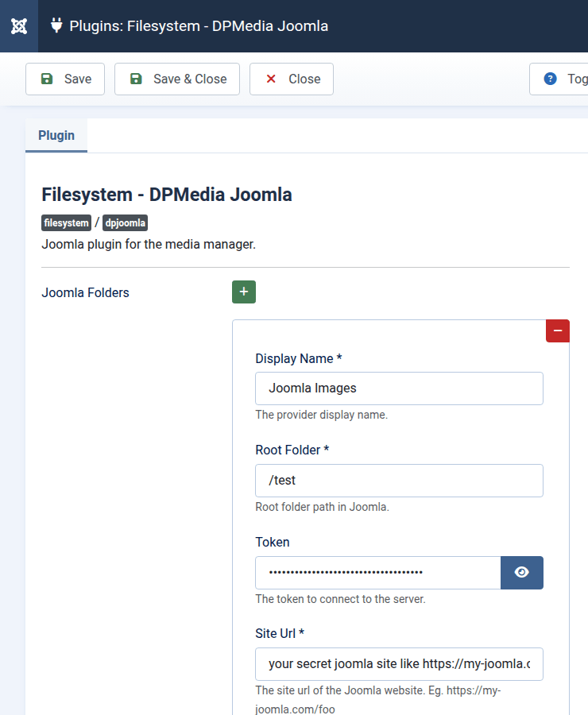Click the Joomla Folders label
This screenshot has width=588, height=715.
pyautogui.click(x=85, y=292)
